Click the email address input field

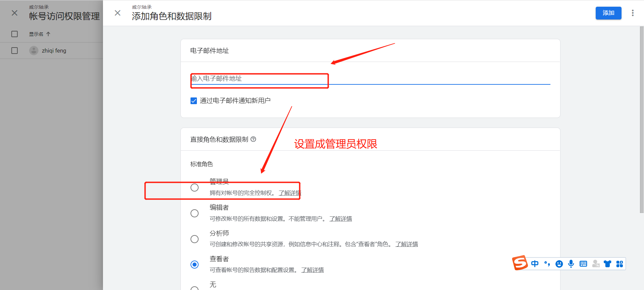coord(369,79)
